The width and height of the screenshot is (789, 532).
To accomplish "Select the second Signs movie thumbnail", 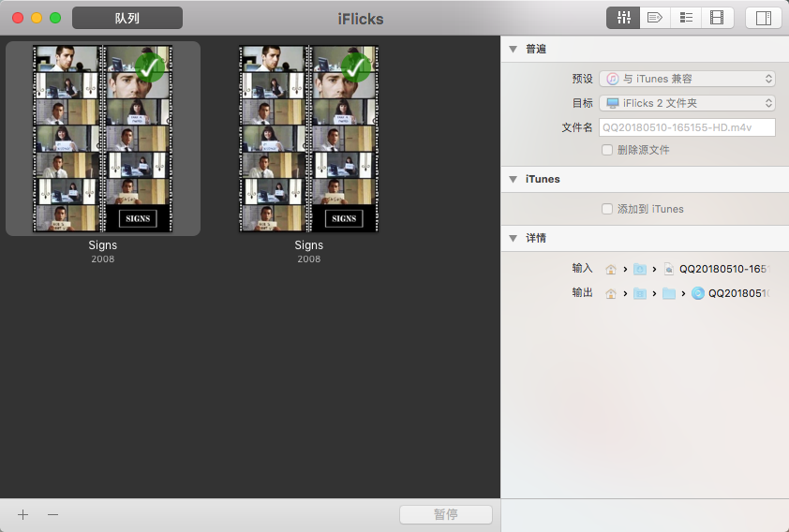I will click(308, 139).
